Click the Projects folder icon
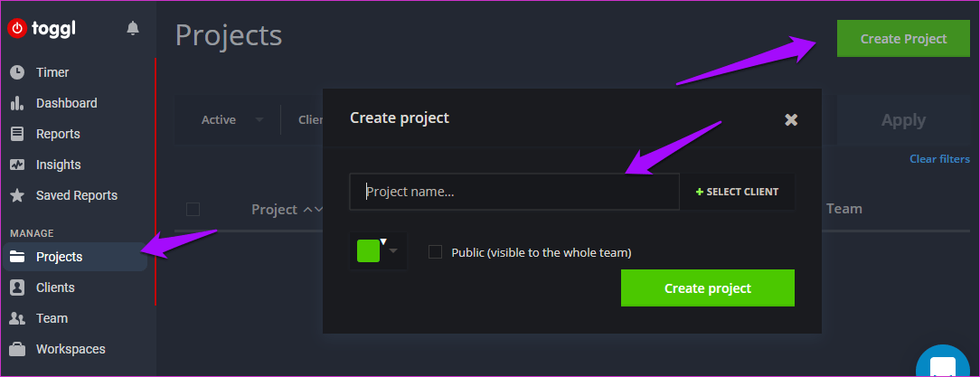 (17, 257)
